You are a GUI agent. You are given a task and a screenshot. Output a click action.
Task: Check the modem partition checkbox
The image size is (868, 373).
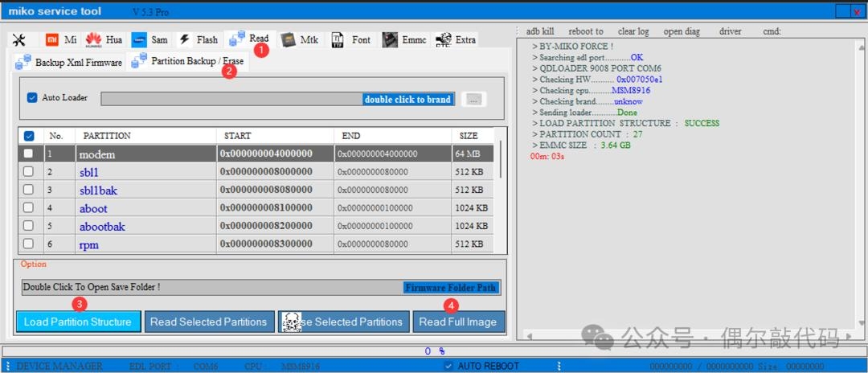click(x=29, y=154)
